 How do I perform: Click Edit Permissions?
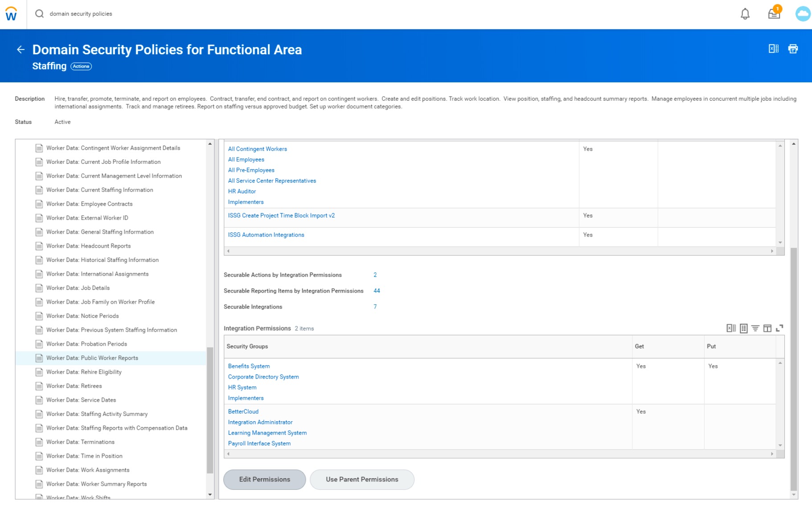pyautogui.click(x=264, y=479)
